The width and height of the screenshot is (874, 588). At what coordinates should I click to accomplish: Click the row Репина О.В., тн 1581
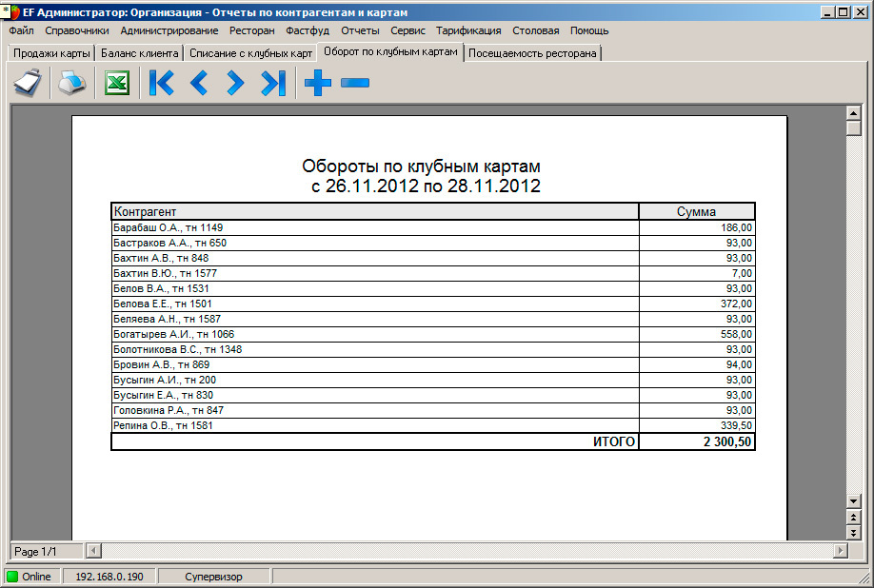(432, 425)
